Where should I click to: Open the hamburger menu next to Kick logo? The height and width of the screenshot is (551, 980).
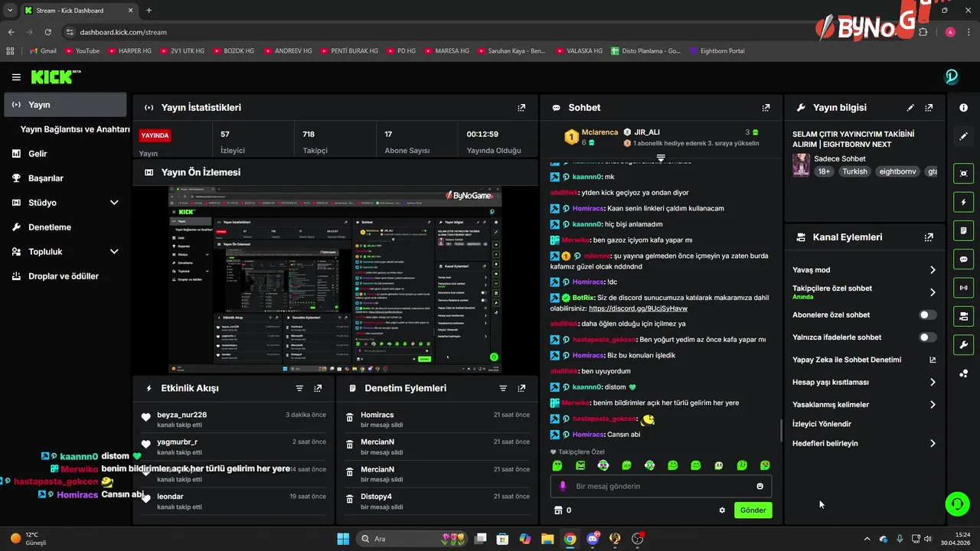click(16, 77)
